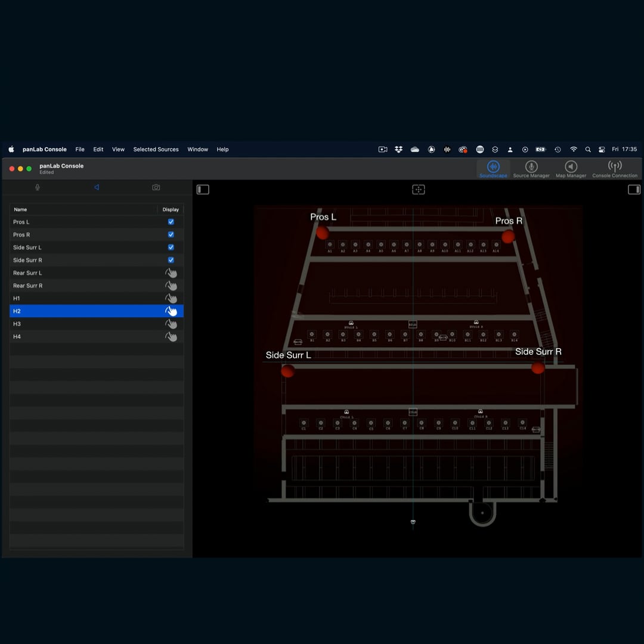Click the globe keyboard input icon
Screen dimensions: 644x644
coord(479,150)
